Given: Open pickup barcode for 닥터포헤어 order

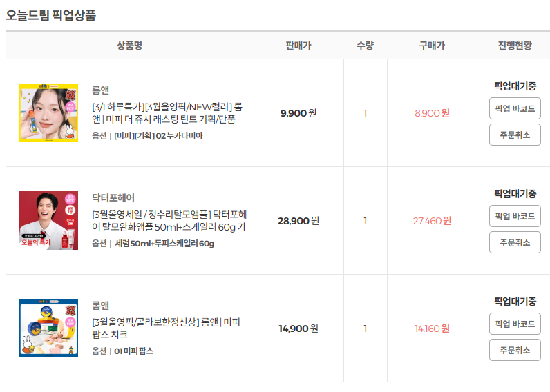Looking at the screenshot, I should [x=515, y=216].
